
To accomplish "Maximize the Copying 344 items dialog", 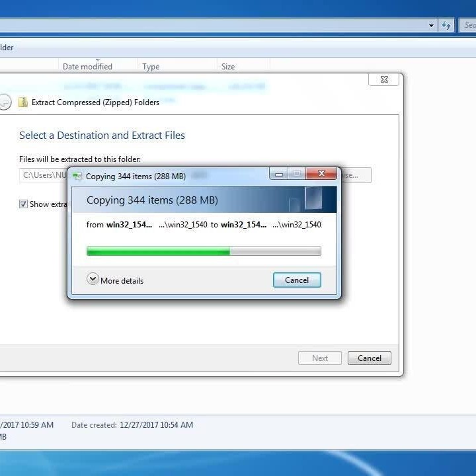I will click(x=297, y=174).
